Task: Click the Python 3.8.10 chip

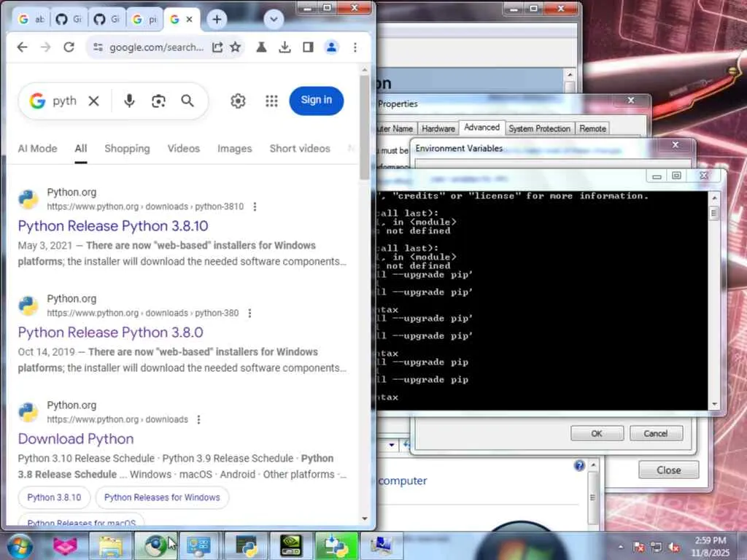Action: coord(54,497)
